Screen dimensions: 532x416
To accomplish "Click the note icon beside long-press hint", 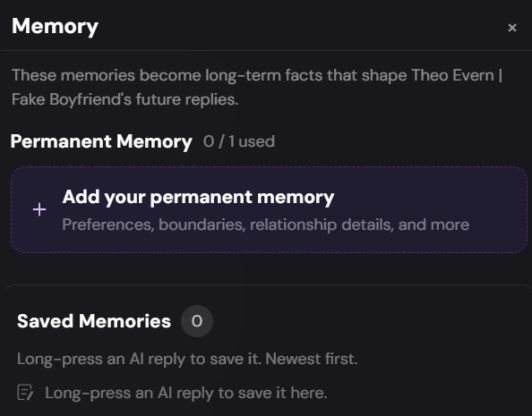I will 25,393.
